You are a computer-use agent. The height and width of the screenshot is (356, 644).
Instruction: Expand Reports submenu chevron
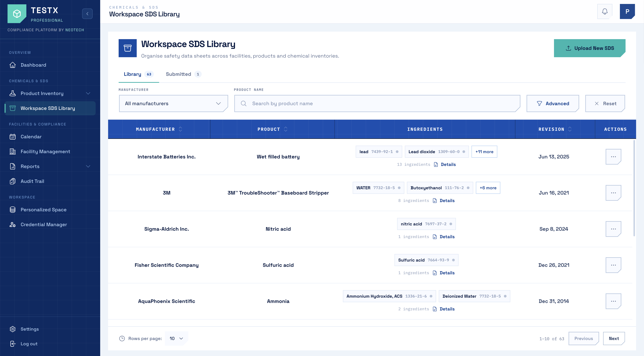point(88,166)
